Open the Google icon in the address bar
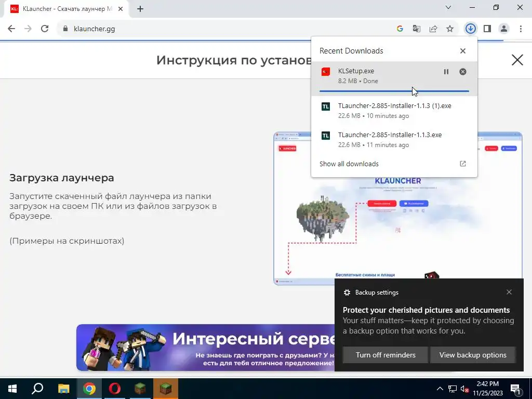This screenshot has height=399, width=532. tap(400, 29)
